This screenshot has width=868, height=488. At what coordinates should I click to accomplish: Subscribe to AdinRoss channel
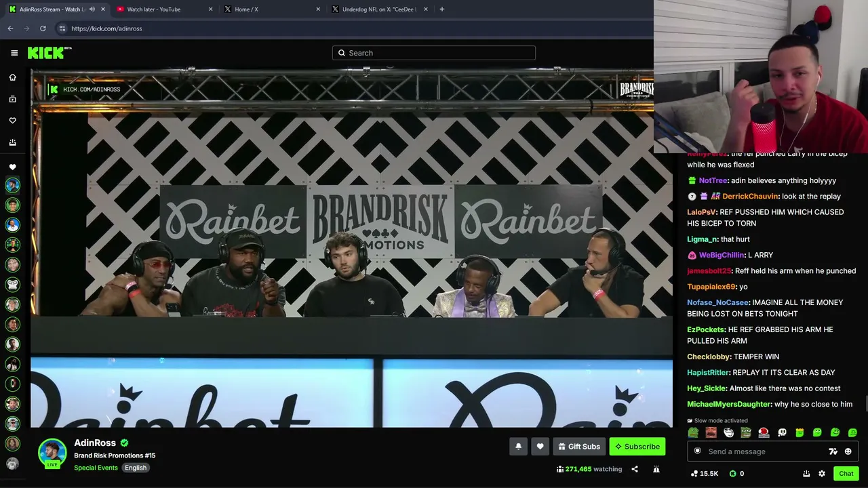coord(637,446)
